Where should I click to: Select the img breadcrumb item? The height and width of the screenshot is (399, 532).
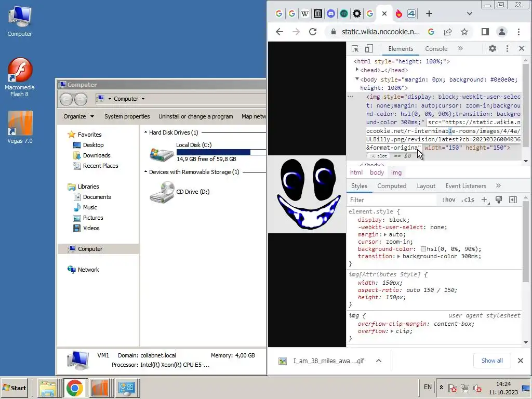pyautogui.click(x=396, y=172)
